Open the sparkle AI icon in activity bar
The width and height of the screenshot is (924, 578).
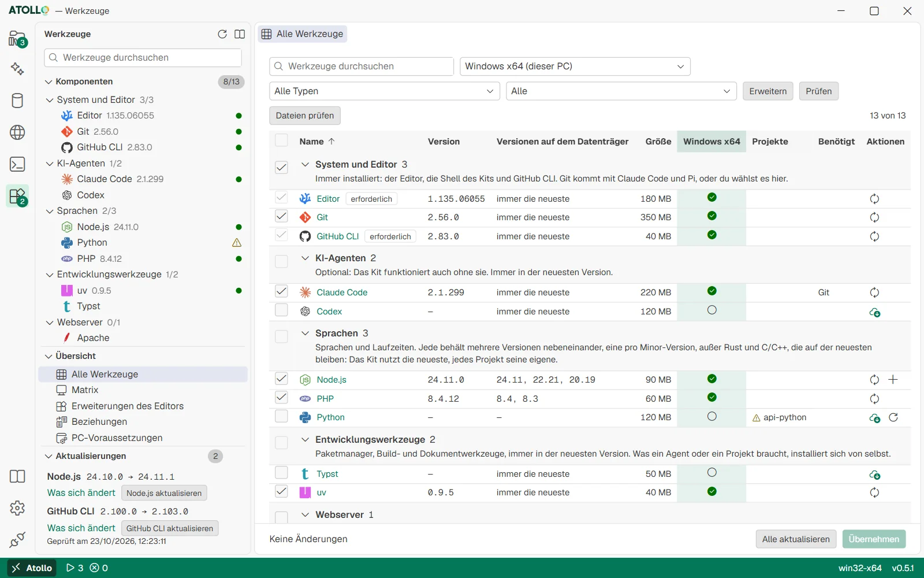[x=17, y=69]
